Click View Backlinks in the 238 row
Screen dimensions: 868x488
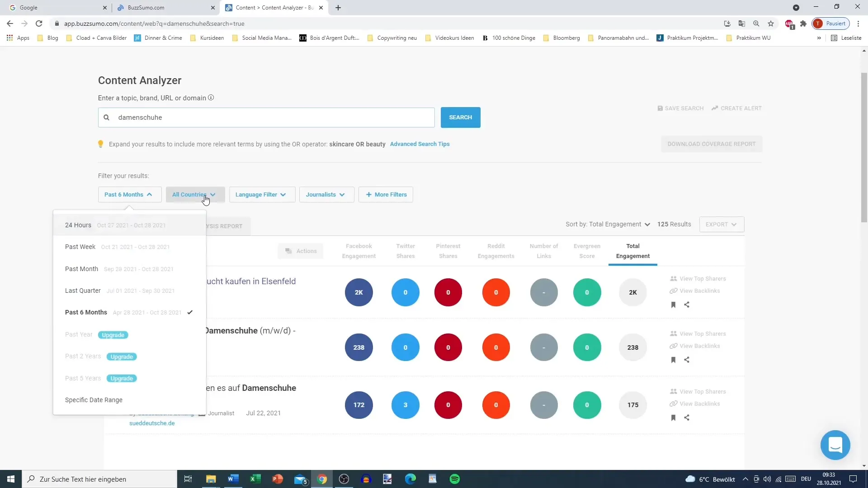(695, 346)
